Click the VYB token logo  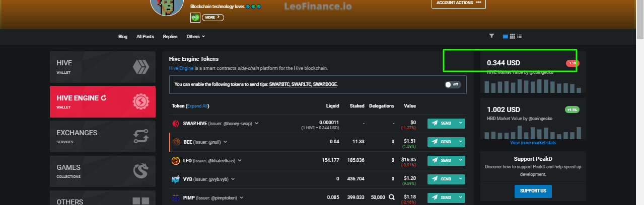click(176, 179)
